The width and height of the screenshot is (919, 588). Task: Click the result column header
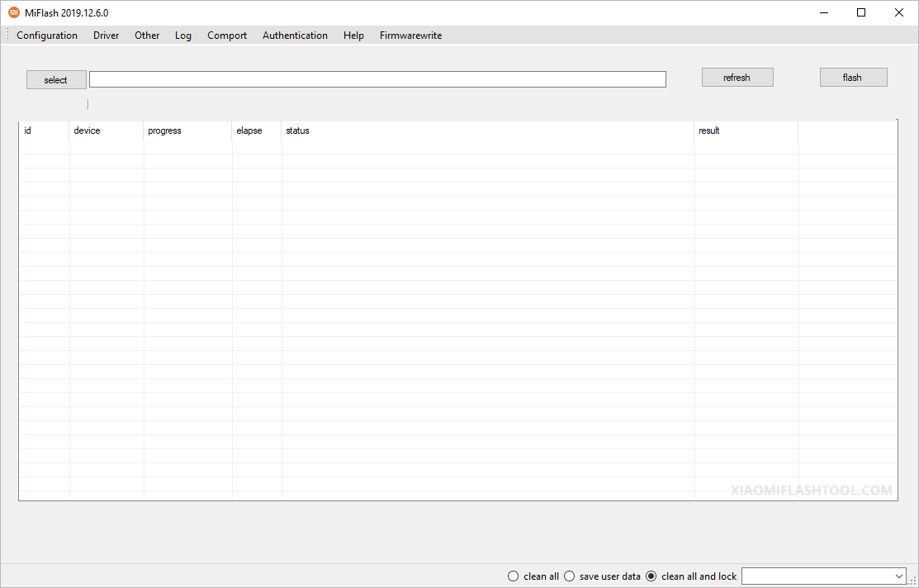[746, 130]
